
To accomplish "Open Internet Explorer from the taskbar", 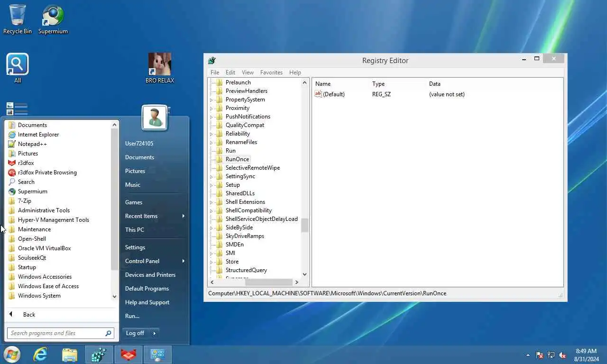I will (40, 354).
